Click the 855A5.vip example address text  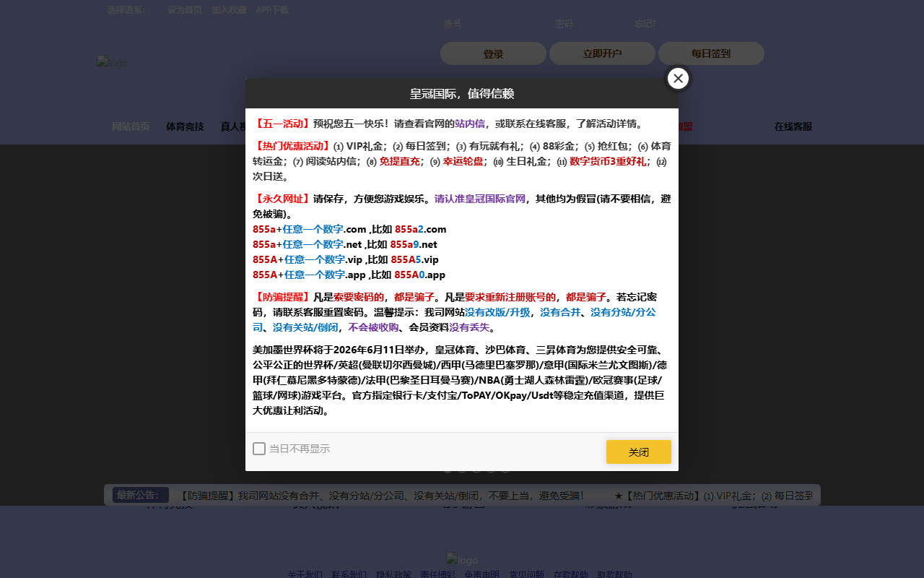[415, 259]
